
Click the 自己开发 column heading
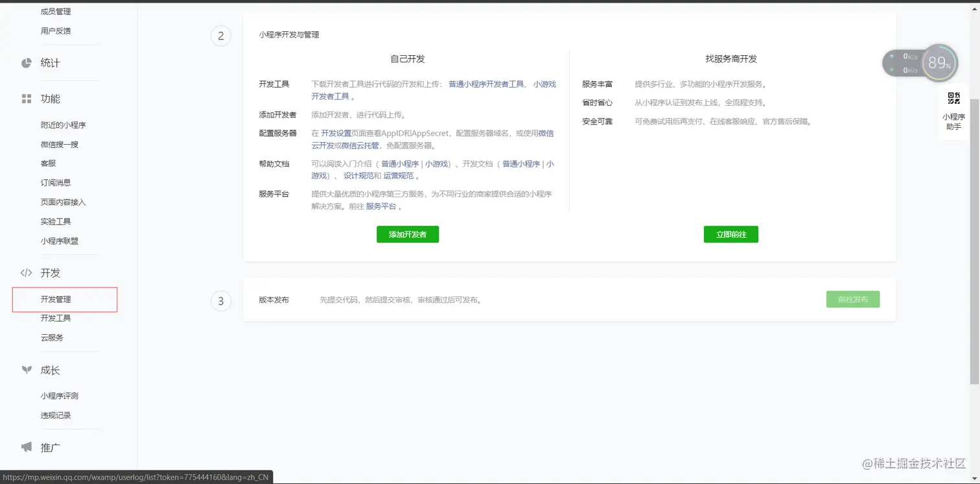click(408, 59)
